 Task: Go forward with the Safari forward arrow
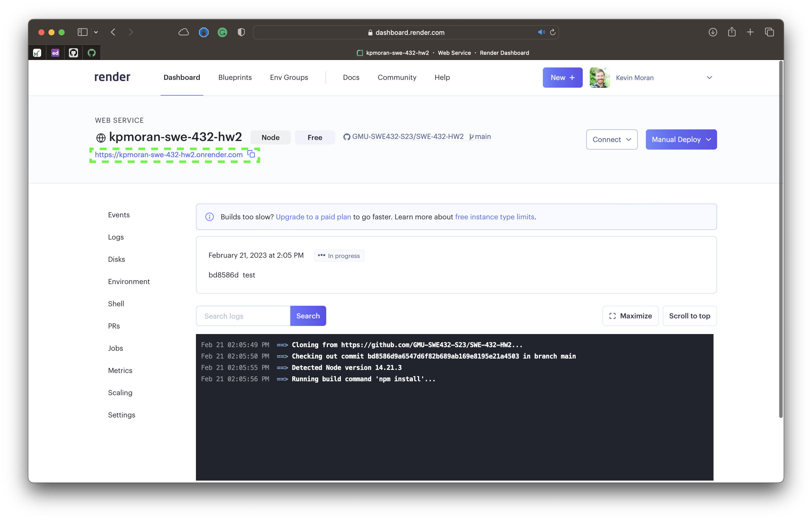[131, 32]
